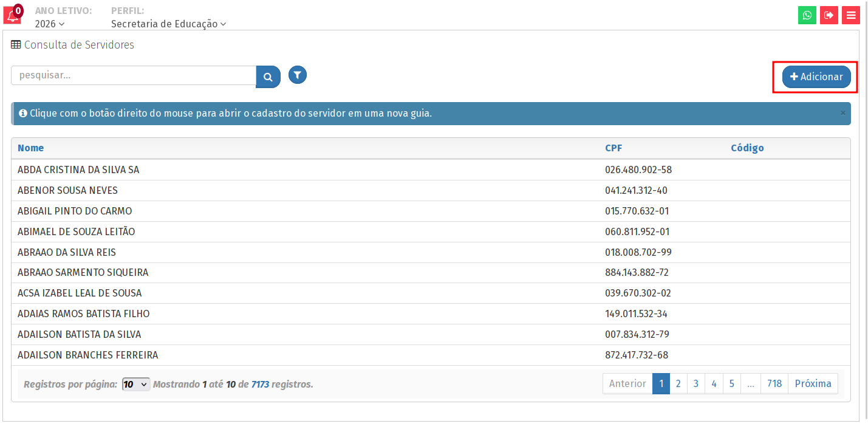Click the Adicionar button
Image resolution: width=868 pixels, height=432 pixels.
pyautogui.click(x=816, y=77)
